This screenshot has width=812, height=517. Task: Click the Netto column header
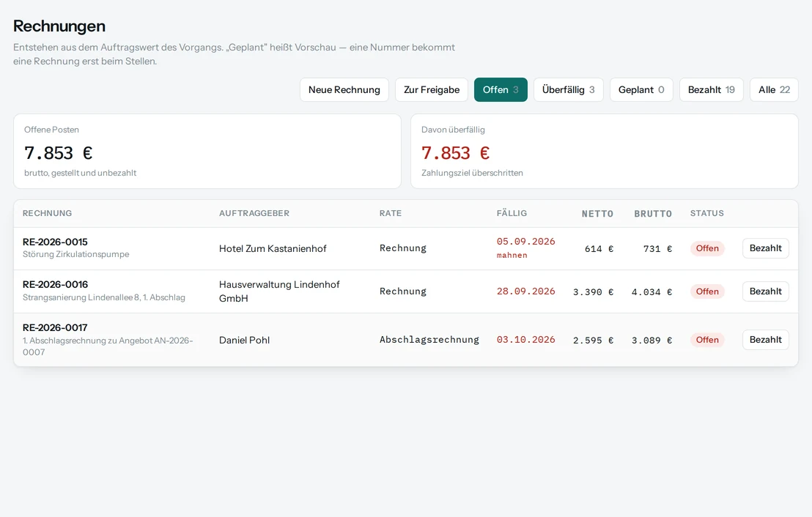pyautogui.click(x=597, y=214)
